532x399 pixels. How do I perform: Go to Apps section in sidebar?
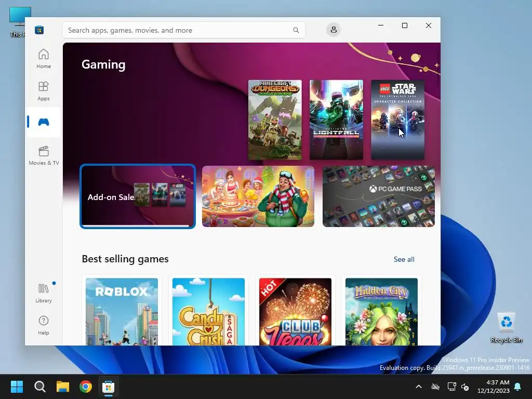point(44,91)
